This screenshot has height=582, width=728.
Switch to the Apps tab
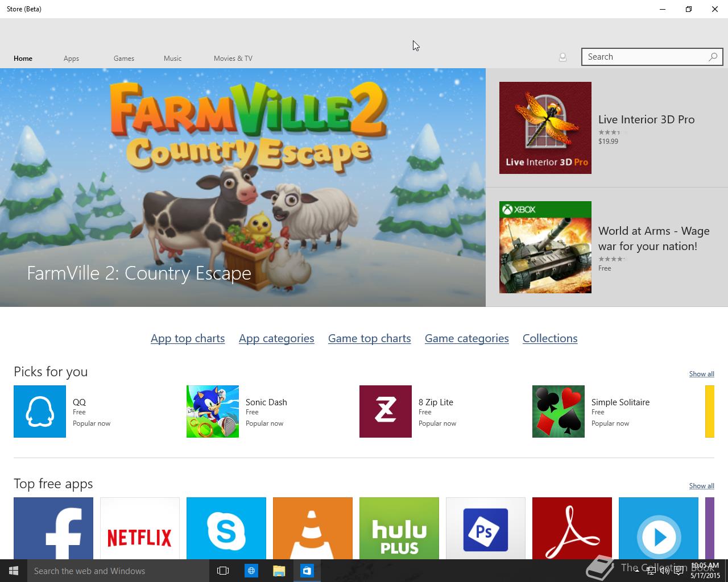pos(71,59)
